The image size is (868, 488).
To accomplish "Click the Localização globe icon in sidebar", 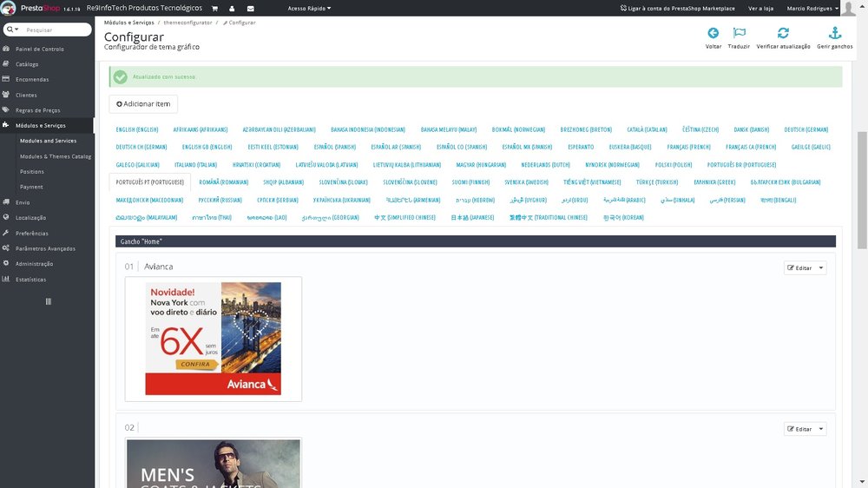I will click(x=6, y=218).
